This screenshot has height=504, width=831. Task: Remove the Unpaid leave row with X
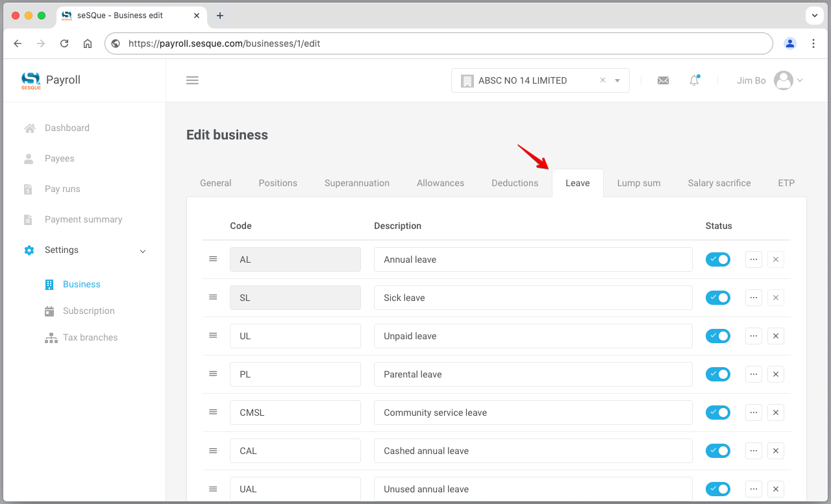point(775,336)
